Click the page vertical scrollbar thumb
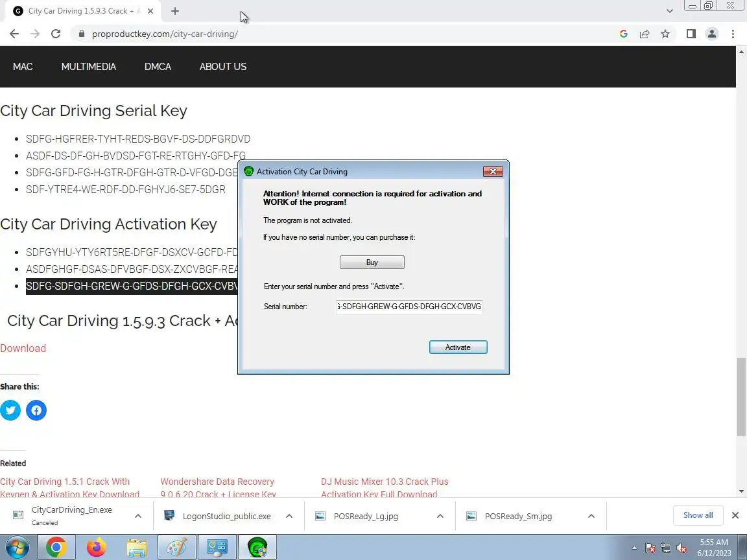 (x=741, y=397)
